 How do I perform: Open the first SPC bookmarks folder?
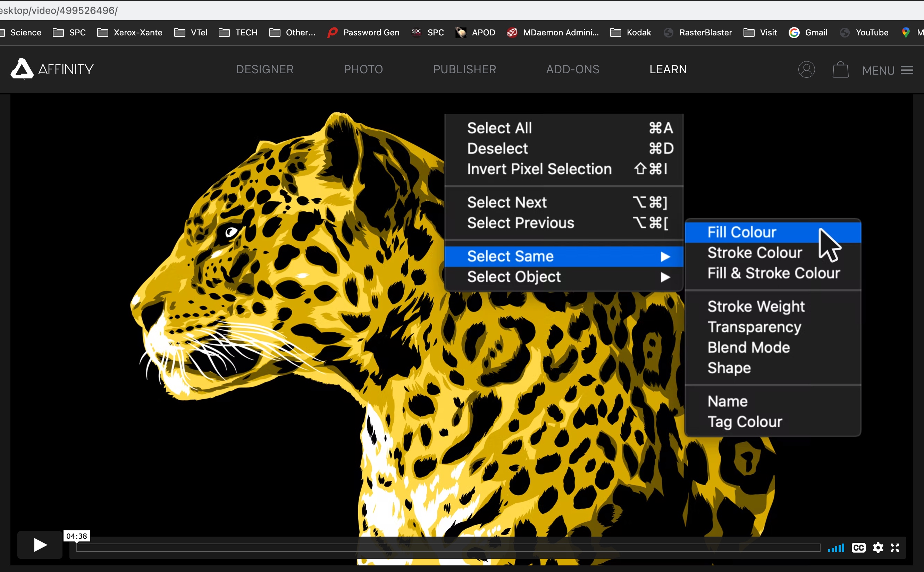coord(69,33)
